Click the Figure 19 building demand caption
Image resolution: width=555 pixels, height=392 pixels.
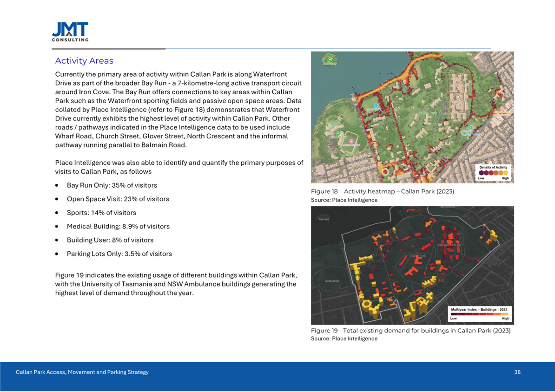coord(411,330)
